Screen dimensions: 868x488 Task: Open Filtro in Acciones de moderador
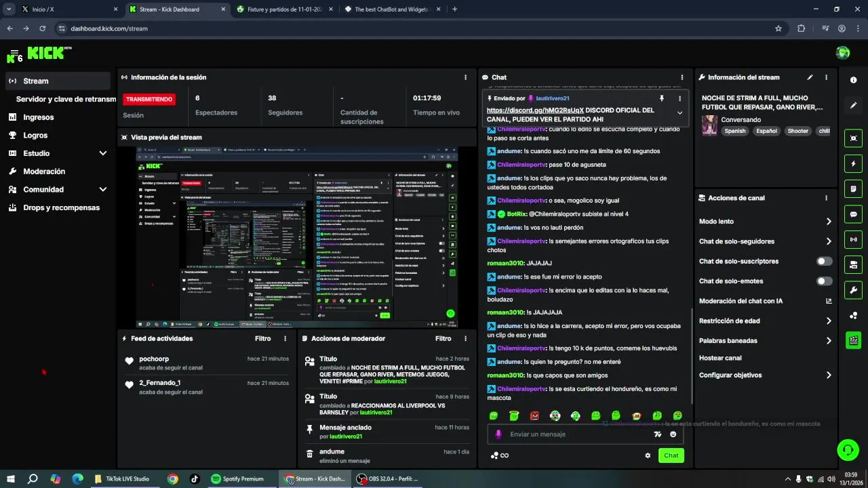click(x=443, y=338)
